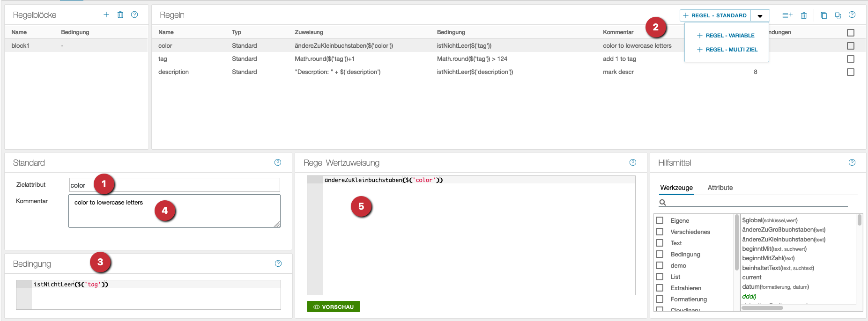The image size is (868, 321).
Task: Add a new Regelblock with plus icon
Action: [106, 15]
